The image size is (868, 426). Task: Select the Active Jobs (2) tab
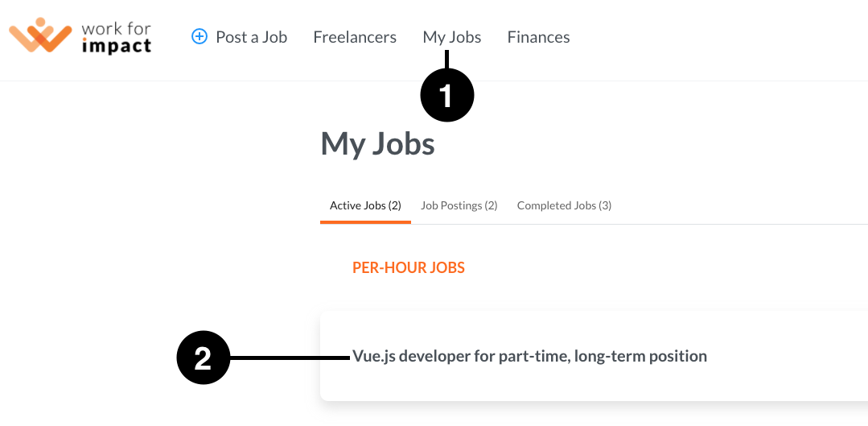(365, 205)
